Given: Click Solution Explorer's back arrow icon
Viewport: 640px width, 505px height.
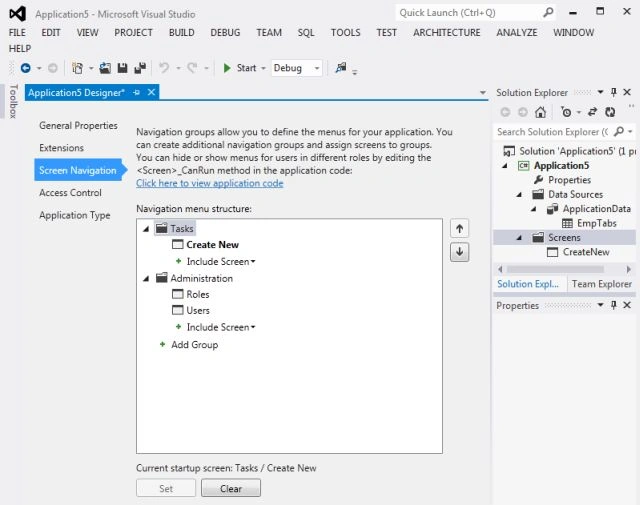Looking at the screenshot, I should point(505,112).
